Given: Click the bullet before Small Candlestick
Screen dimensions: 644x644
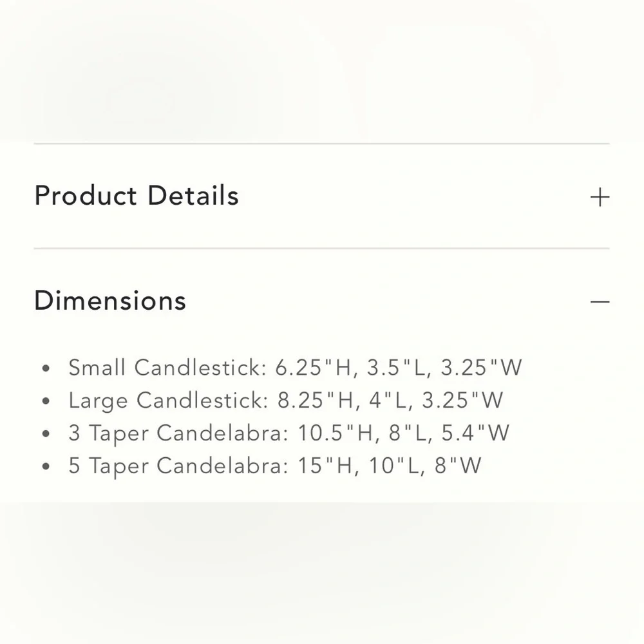Looking at the screenshot, I should (46, 368).
